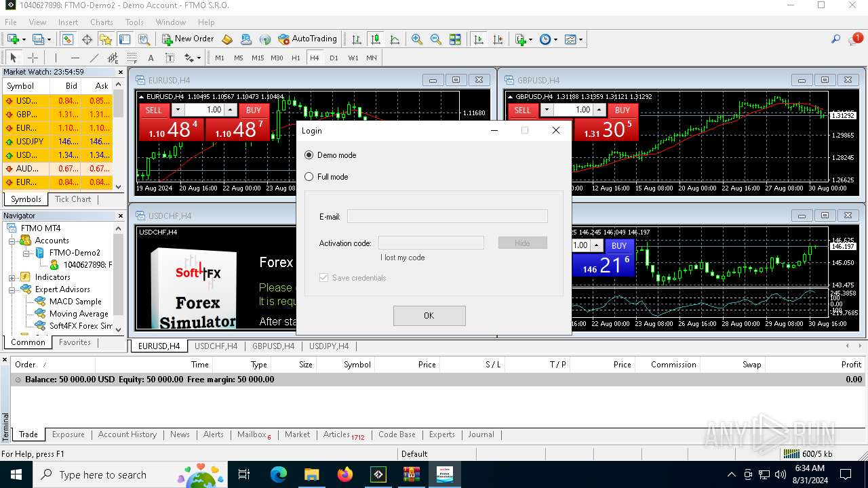Increase EURUSD volume with stepper arrow
868x488 pixels.
tap(231, 110)
